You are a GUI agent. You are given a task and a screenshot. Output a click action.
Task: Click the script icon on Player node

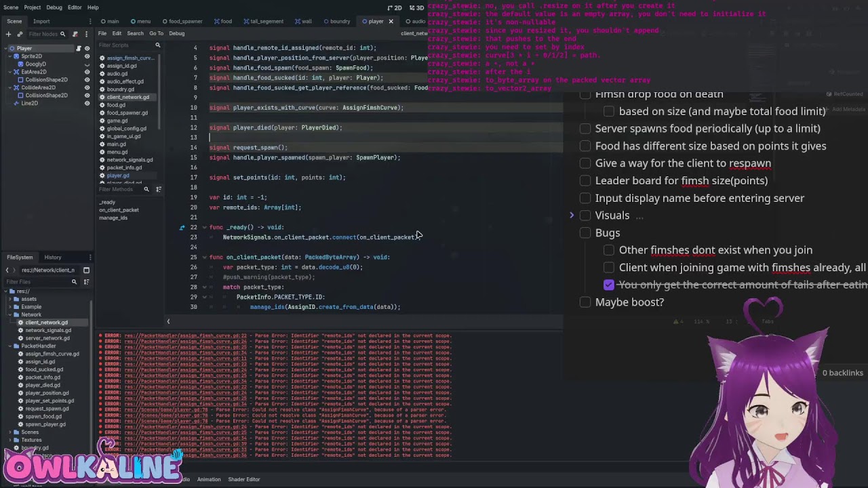pos(78,48)
